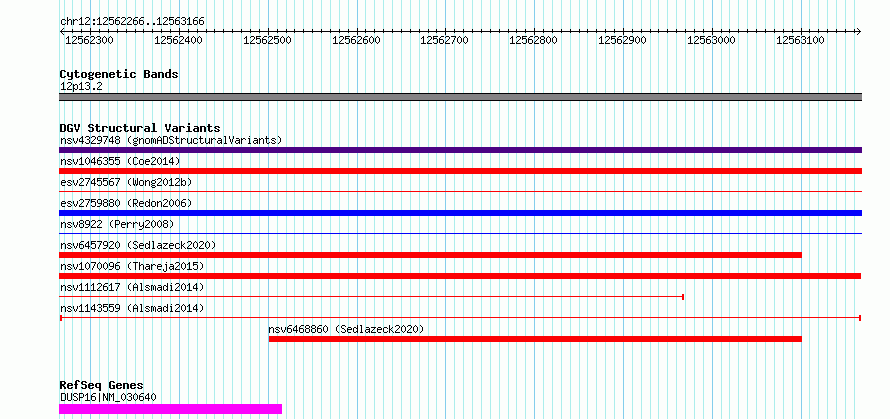This screenshot has width=890, height=419.
Task: Click the esv2745567 (Wong2012b) label
Action: coord(126,182)
